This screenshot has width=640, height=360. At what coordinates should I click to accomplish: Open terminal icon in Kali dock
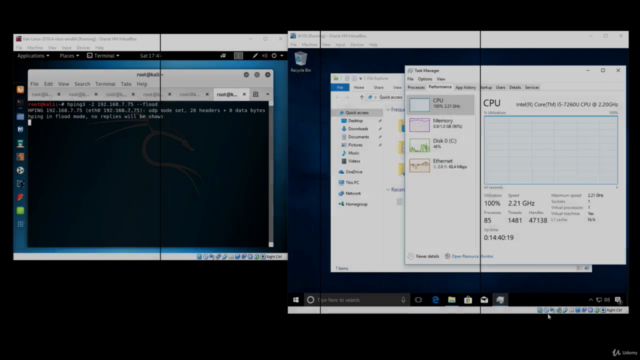coord(20,103)
